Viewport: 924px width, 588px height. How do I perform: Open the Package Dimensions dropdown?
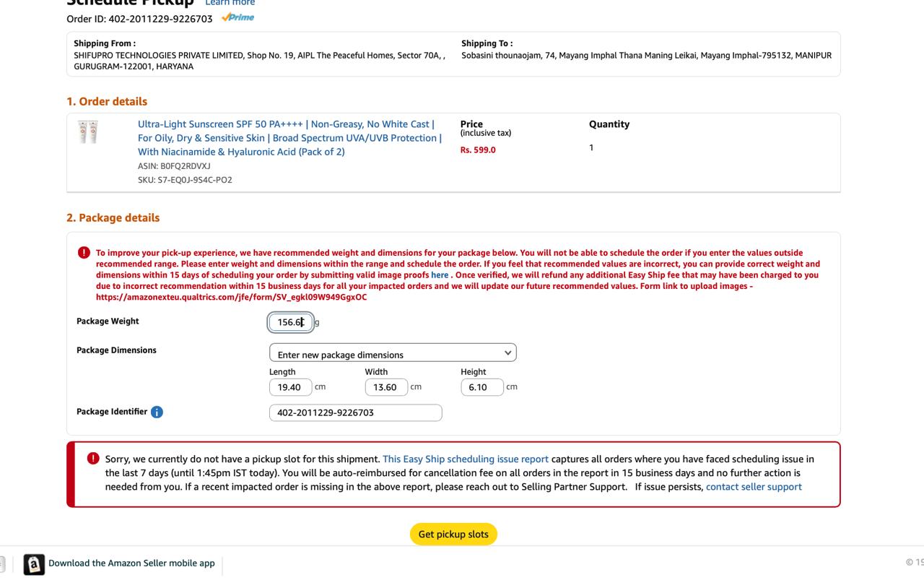393,353
